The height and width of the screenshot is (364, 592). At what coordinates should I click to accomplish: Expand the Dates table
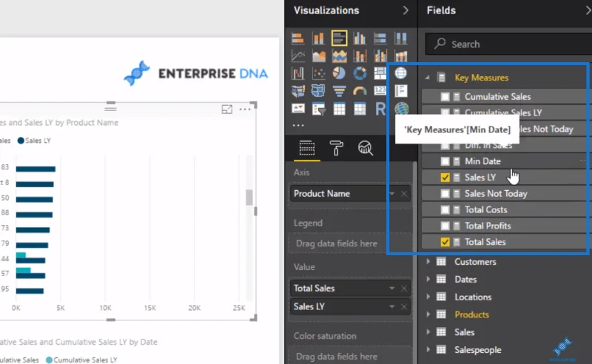pos(428,279)
